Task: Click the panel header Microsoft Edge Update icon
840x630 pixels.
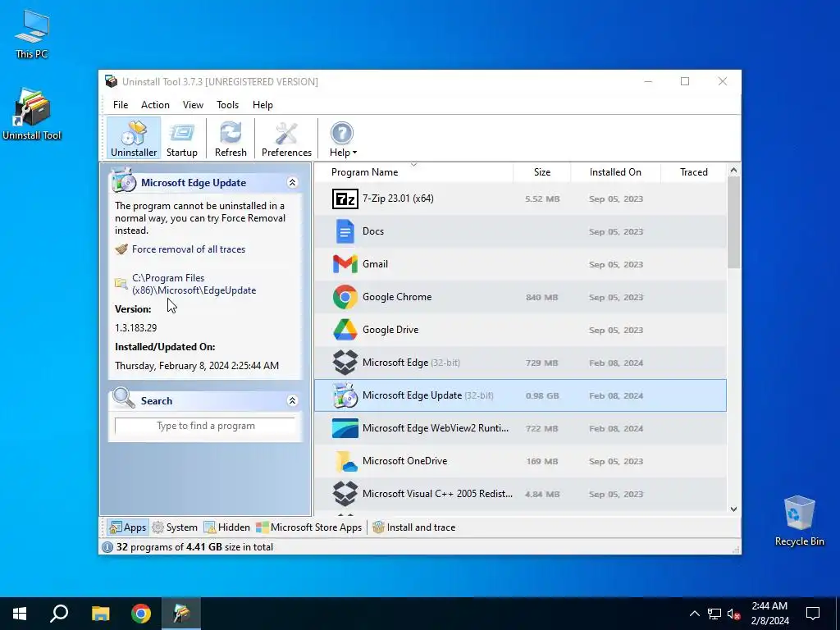Action: [125, 180]
